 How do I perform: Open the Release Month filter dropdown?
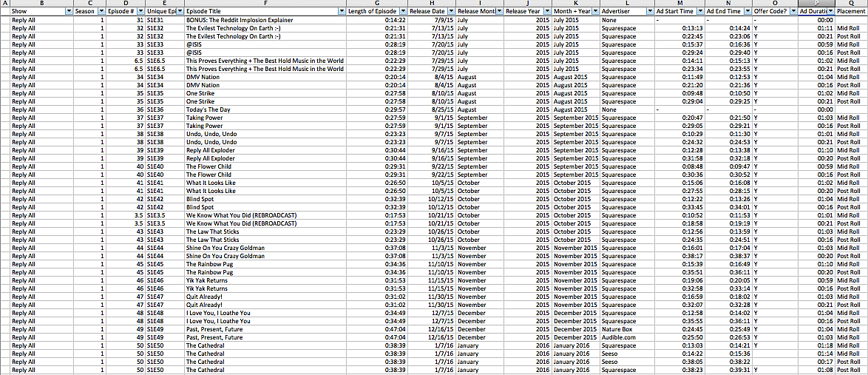(x=499, y=11)
